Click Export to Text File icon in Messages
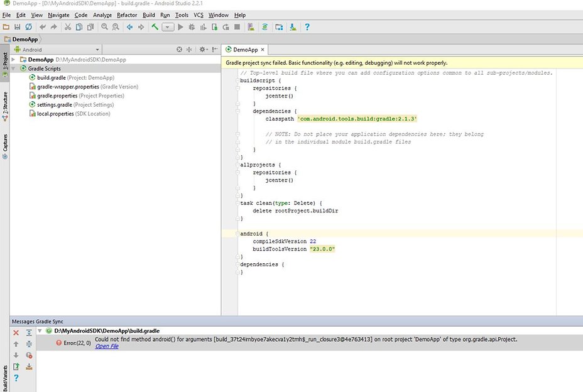Image resolution: width=583 pixels, height=392 pixels. (16, 367)
